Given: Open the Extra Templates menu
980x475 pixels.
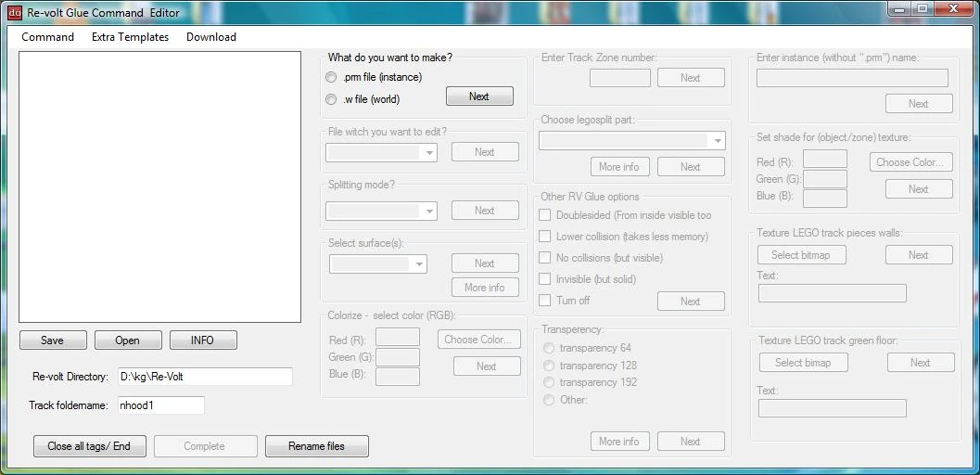Looking at the screenshot, I should 130,37.
